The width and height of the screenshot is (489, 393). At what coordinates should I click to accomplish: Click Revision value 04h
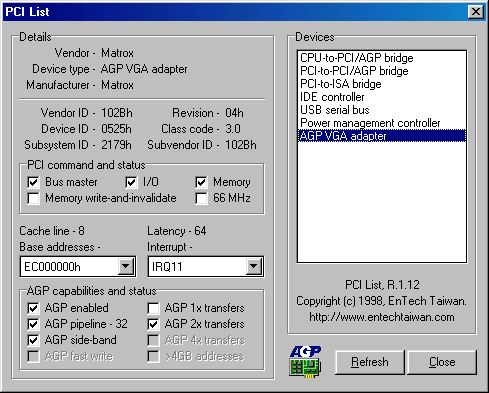click(234, 113)
